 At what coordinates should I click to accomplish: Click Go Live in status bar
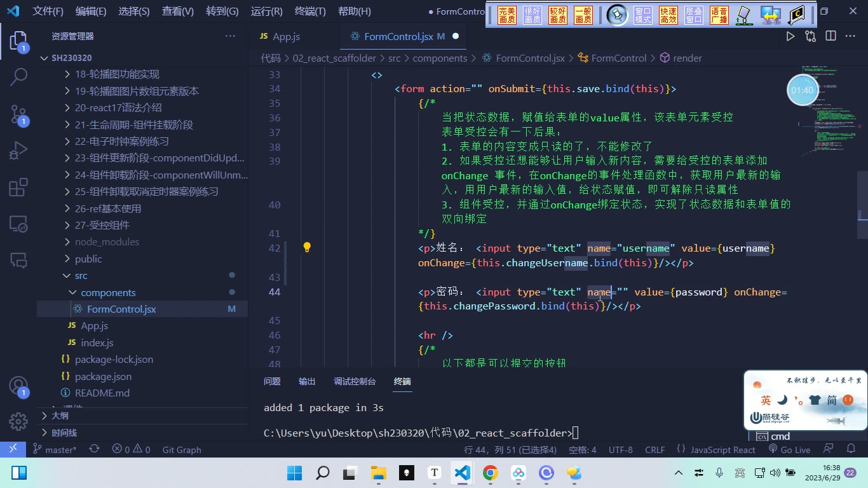(789, 449)
